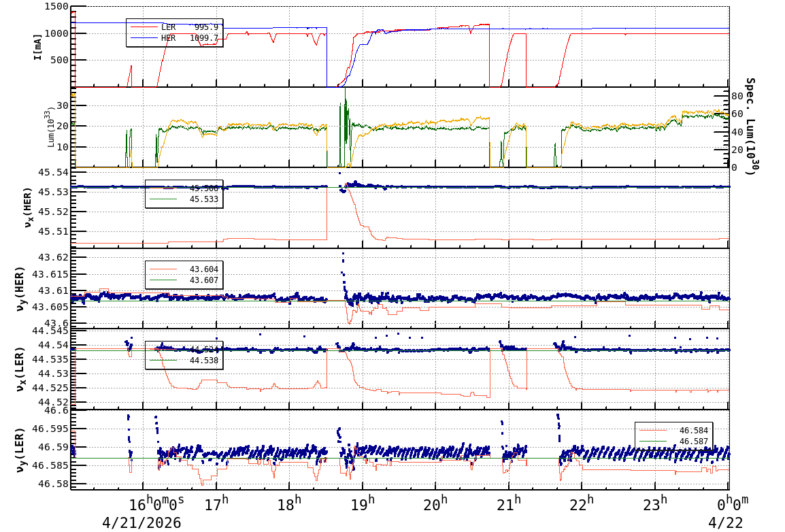
Task: Click the 43.615 tick on νy(HER) axis
Action: point(50,274)
